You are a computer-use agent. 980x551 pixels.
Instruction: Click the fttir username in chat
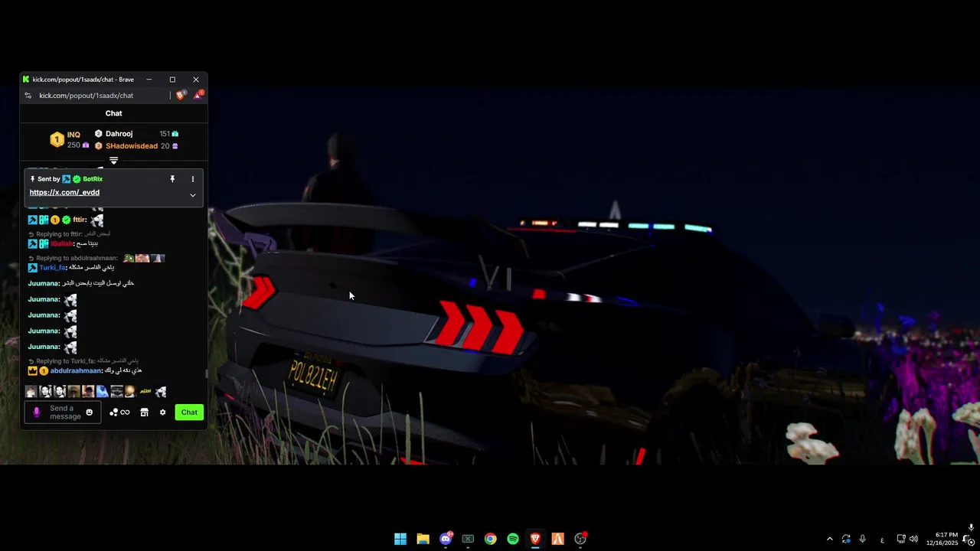(x=80, y=220)
